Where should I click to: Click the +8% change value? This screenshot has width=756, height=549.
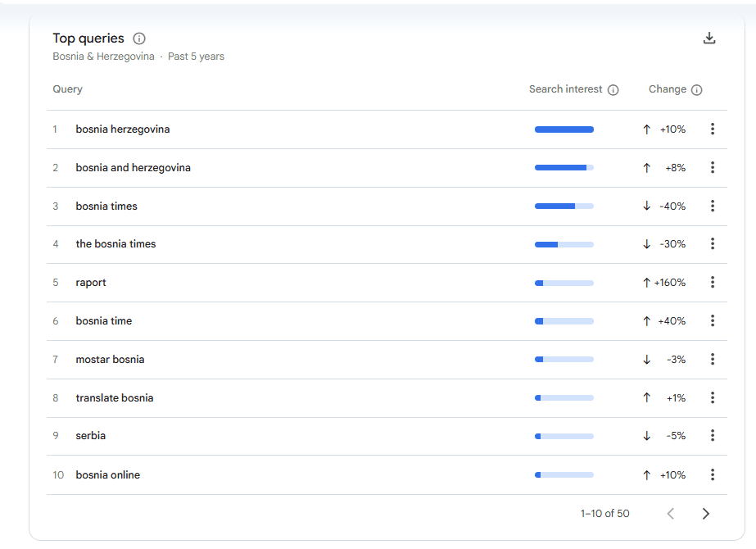[676, 168]
